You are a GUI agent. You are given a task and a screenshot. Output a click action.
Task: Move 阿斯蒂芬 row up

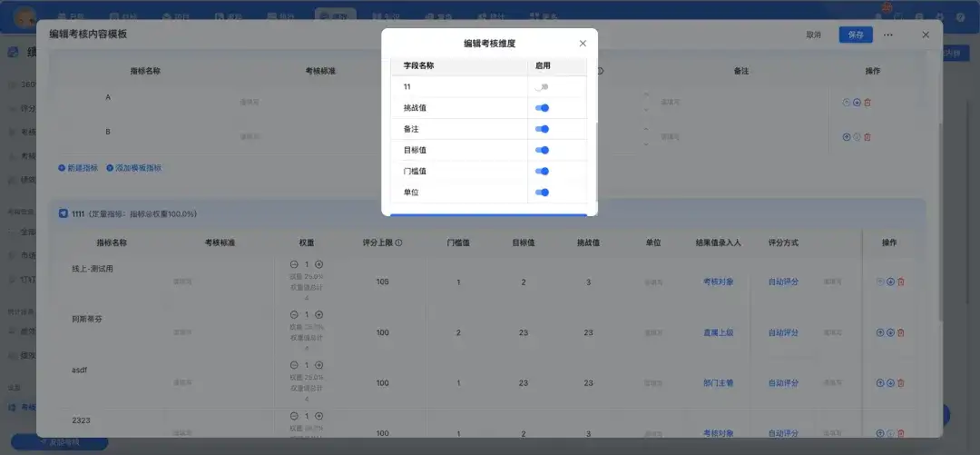[880, 332]
